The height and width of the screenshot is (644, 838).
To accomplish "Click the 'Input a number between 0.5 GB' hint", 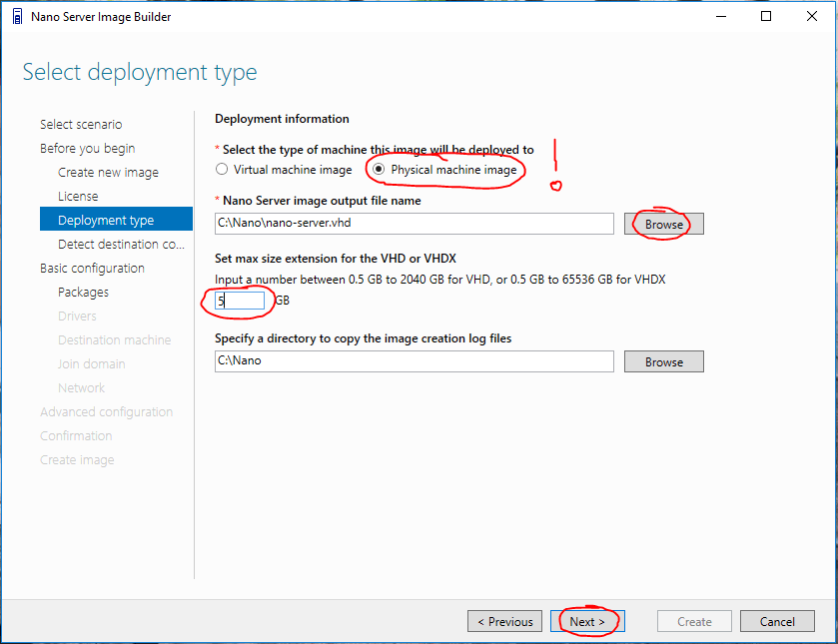I will pyautogui.click(x=439, y=280).
